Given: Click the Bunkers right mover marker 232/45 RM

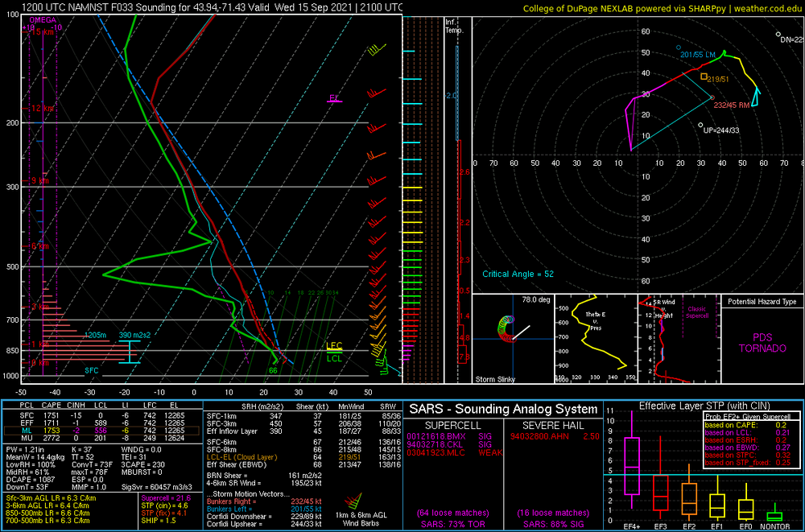Looking at the screenshot, I should pyautogui.click(x=712, y=98).
